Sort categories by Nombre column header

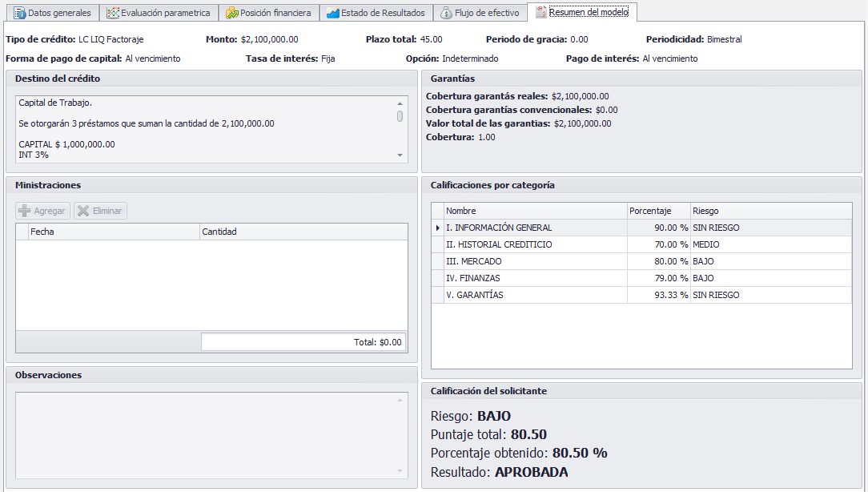tap(536, 211)
